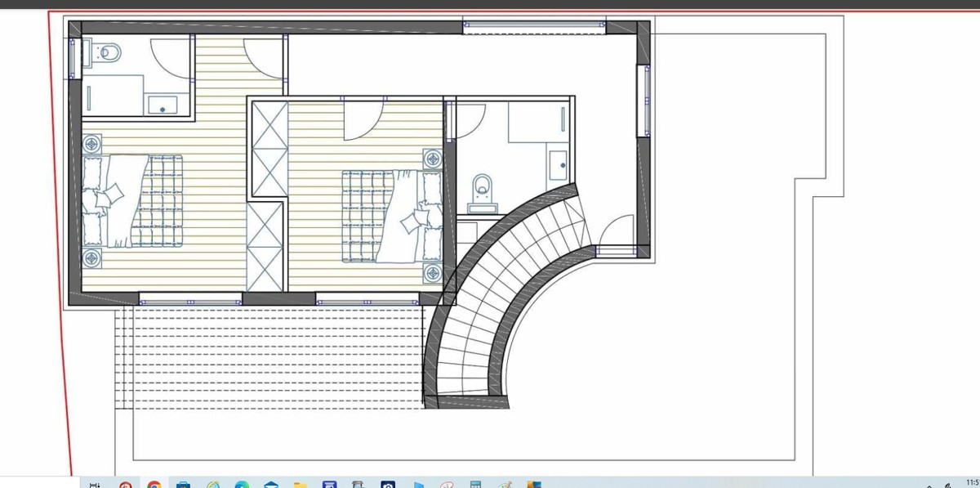Open Google Chrome from the taskbar
Image resolution: width=980 pixels, height=488 pixels.
pyautogui.click(x=153, y=482)
